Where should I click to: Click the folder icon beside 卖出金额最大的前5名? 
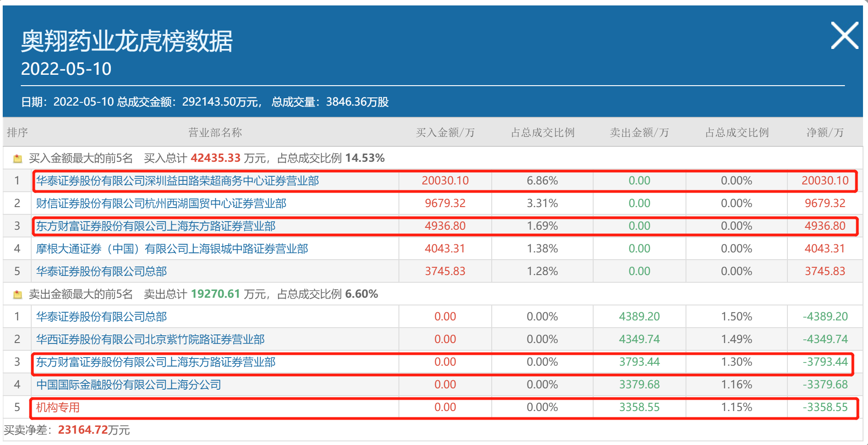pos(18,295)
